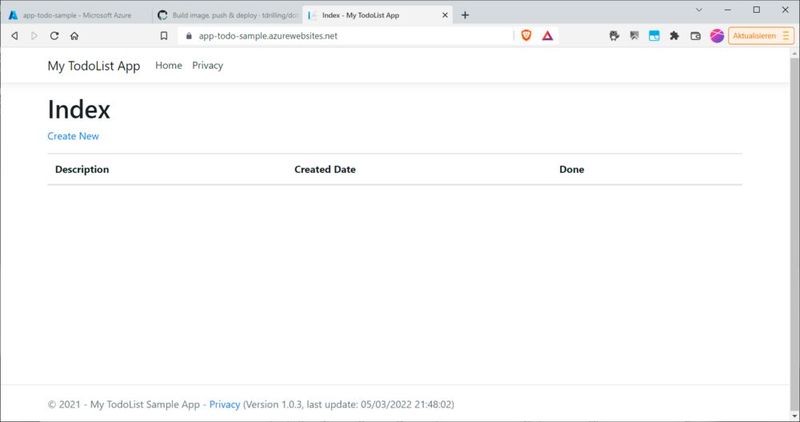Open the tab search chevron in the title bar
The width and height of the screenshot is (800, 422).
pos(699,10)
